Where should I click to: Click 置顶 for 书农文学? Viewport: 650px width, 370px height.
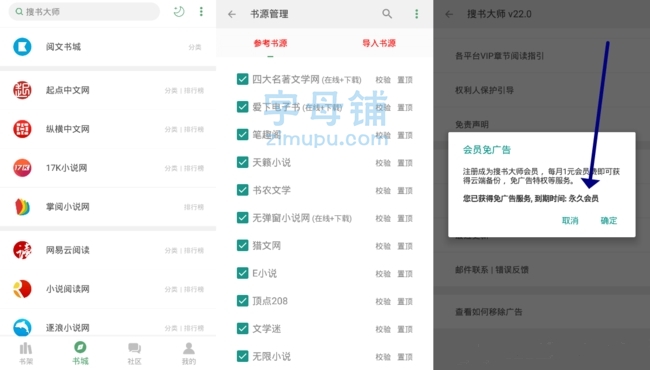[405, 191]
